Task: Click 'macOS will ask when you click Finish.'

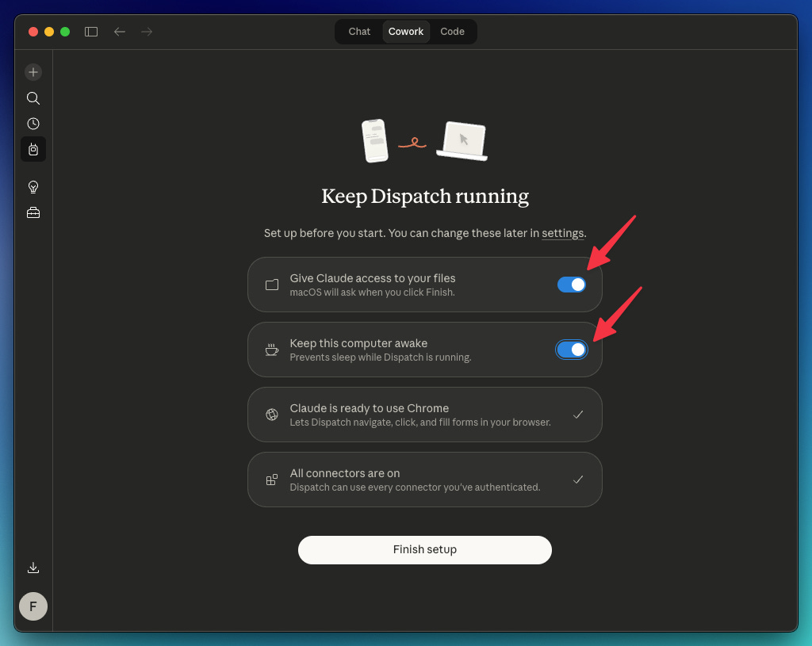Action: pyautogui.click(x=373, y=292)
